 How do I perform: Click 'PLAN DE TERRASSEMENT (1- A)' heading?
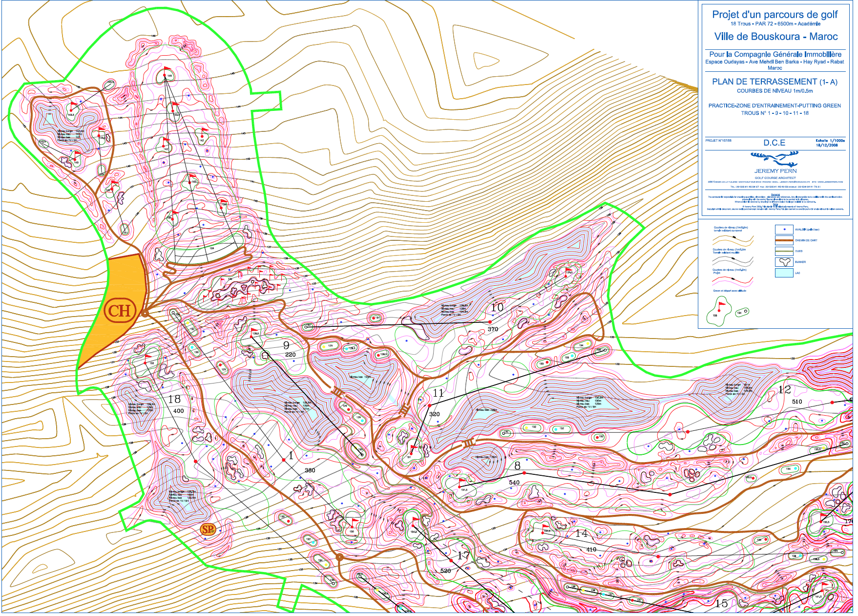tap(774, 82)
